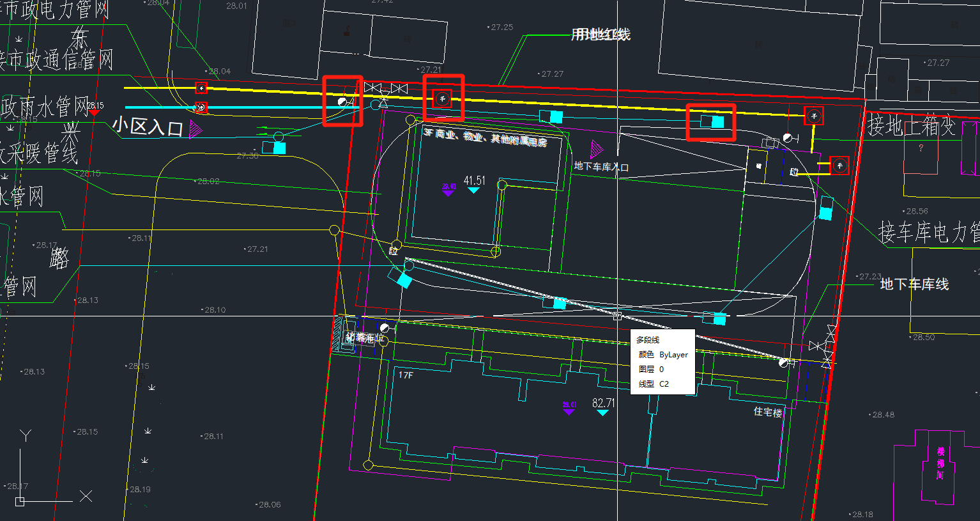The width and height of the screenshot is (980, 521).
Task: Click the elevation point 28.18
Action: point(861,515)
